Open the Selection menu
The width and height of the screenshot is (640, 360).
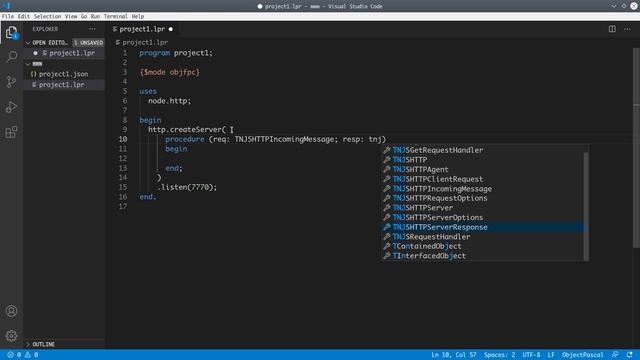tap(47, 16)
